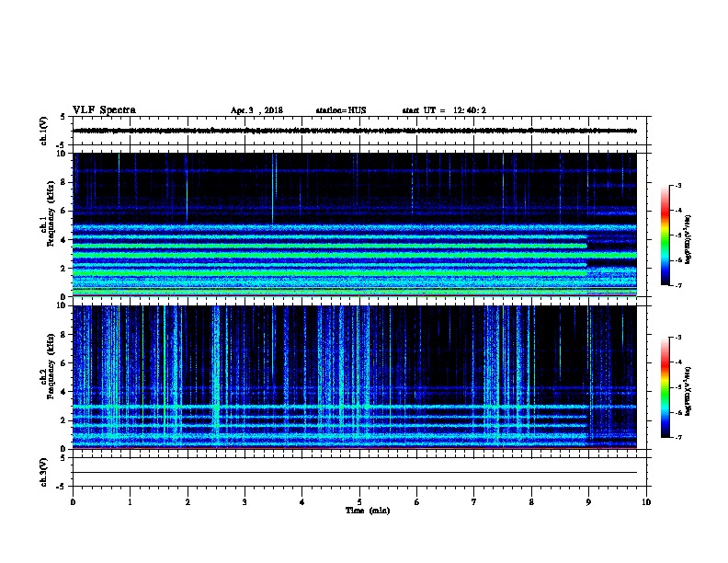This screenshot has height=563, width=728.
Task: Click the ch.2 spectrogram "4" kHz tick label
Action: (x=63, y=392)
